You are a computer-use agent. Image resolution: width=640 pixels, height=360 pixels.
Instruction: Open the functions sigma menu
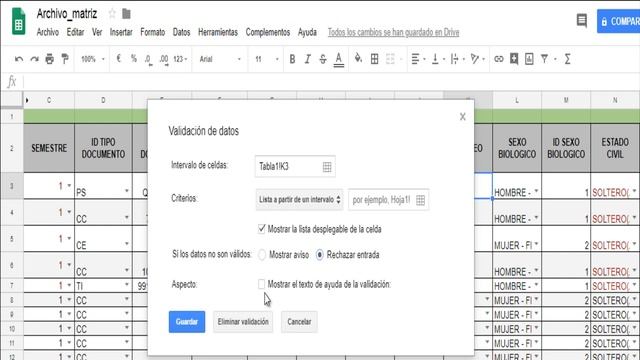click(x=567, y=59)
